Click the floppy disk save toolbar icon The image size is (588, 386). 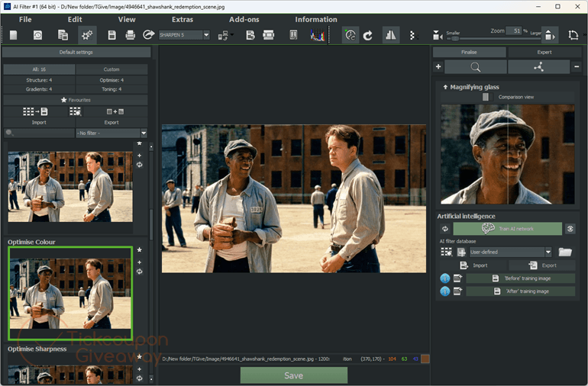click(x=111, y=35)
